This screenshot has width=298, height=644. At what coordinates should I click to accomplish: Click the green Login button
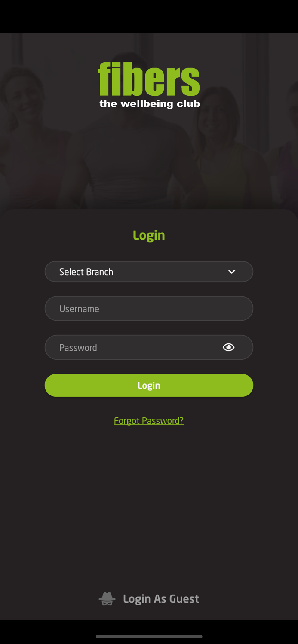tap(149, 385)
